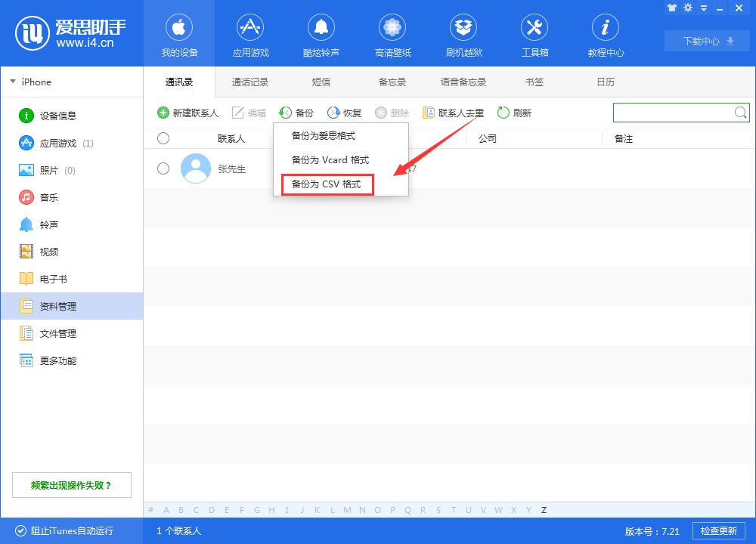
Task: Click inside the contact search box
Action: pos(673,112)
